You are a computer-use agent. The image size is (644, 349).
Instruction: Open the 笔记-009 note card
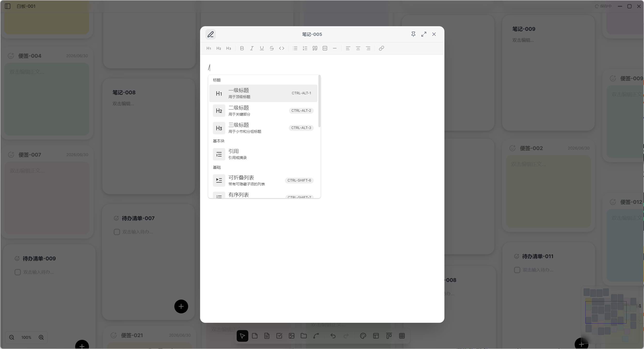click(x=548, y=73)
